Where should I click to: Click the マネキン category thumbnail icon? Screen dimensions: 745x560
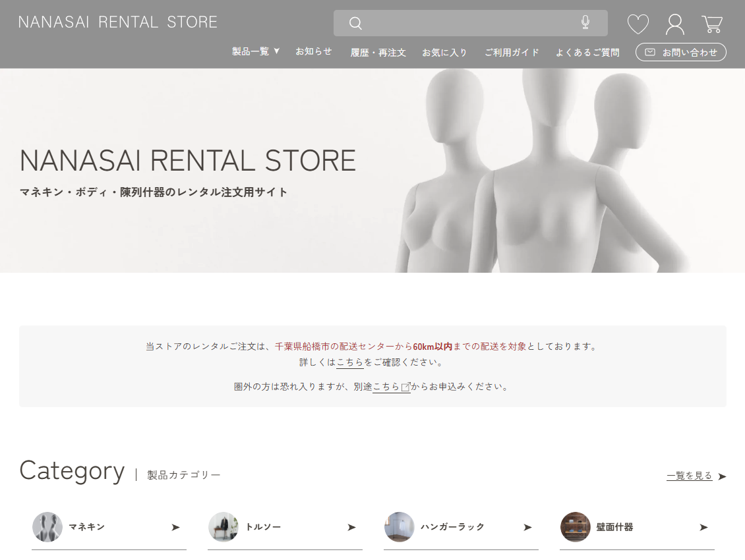(x=47, y=527)
